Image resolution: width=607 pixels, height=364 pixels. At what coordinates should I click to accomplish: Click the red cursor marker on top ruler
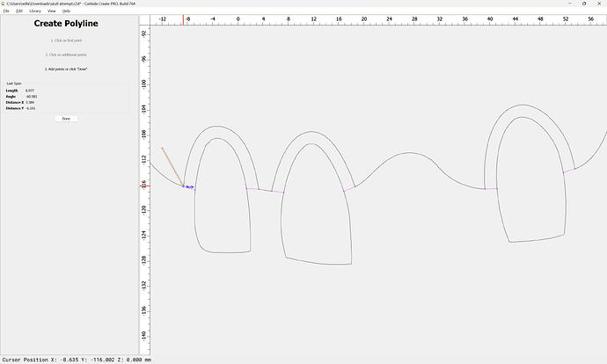(x=183, y=18)
